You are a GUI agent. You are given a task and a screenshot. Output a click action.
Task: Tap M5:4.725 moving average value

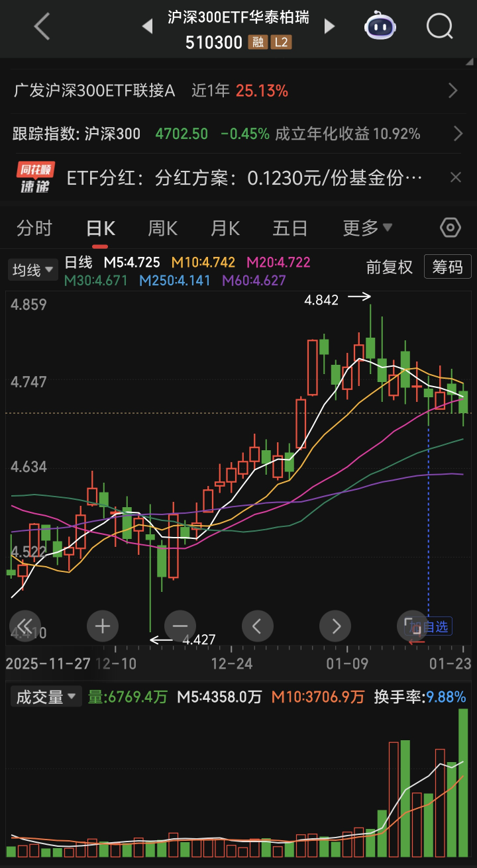click(x=131, y=262)
